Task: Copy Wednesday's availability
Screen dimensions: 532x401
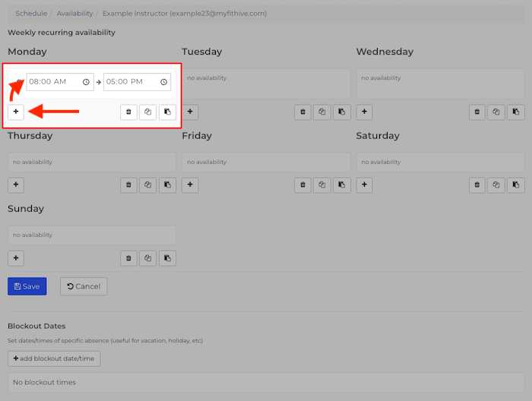Action: [x=497, y=112]
